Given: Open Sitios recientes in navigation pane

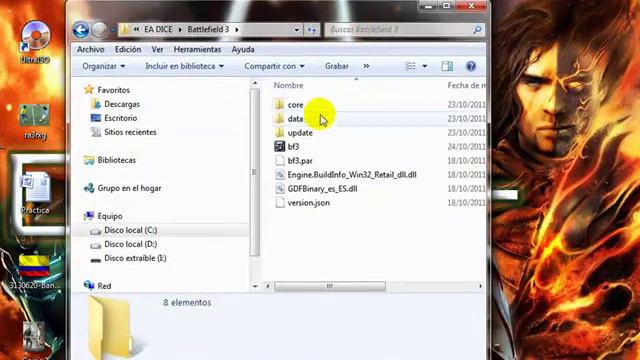Looking at the screenshot, I should [x=130, y=132].
